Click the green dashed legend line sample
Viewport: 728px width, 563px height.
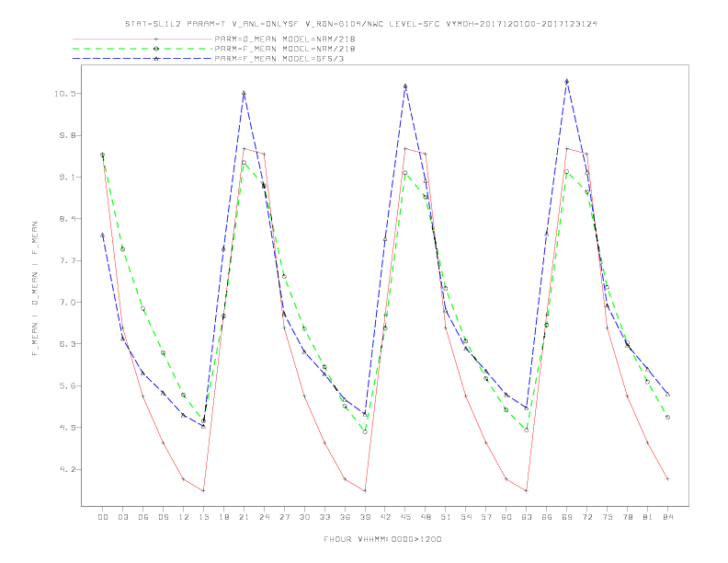142,49
